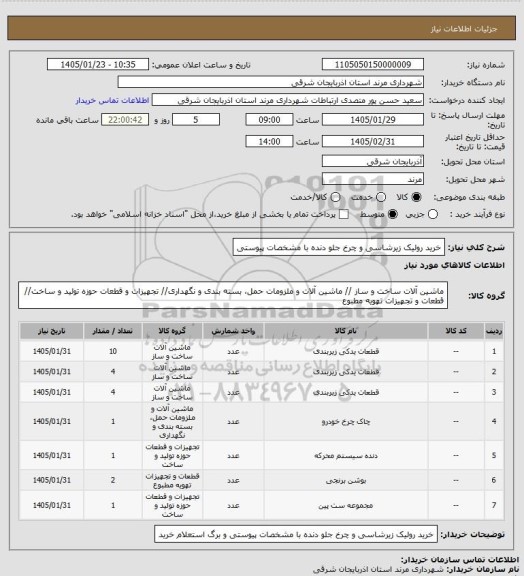Click the تاریخ نیاز column header
Screen dimensions: 524x576
(51, 331)
